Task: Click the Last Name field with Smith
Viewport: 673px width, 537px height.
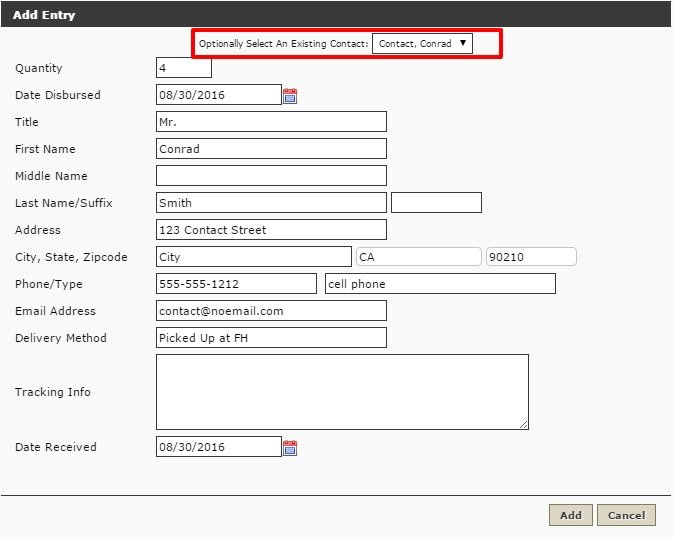Action: point(271,203)
